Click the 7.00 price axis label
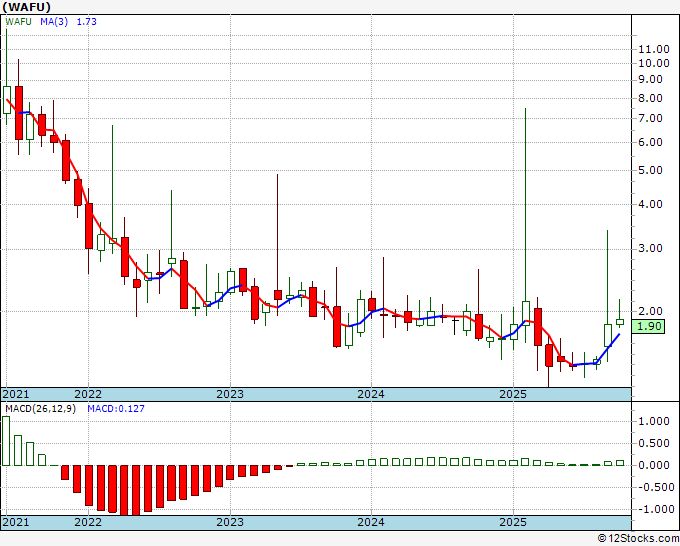Screen dimensions: 680x546 tap(650, 118)
